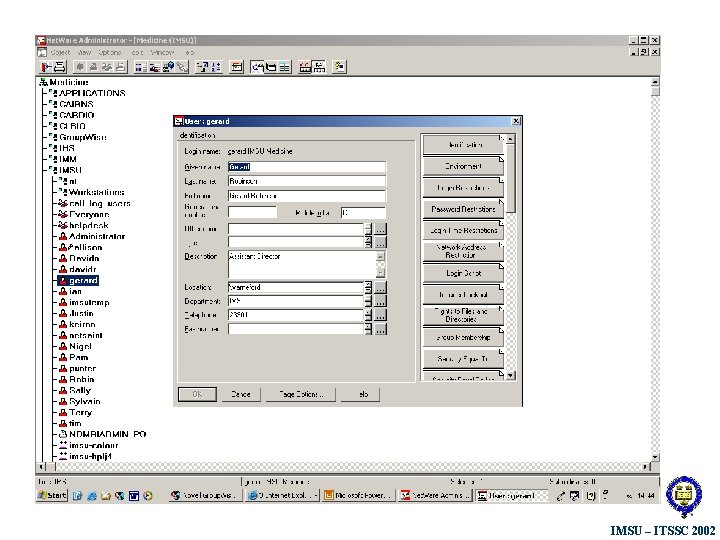720x540 pixels.
Task: Click the helpdesk group icon in tree
Action: click(63, 225)
